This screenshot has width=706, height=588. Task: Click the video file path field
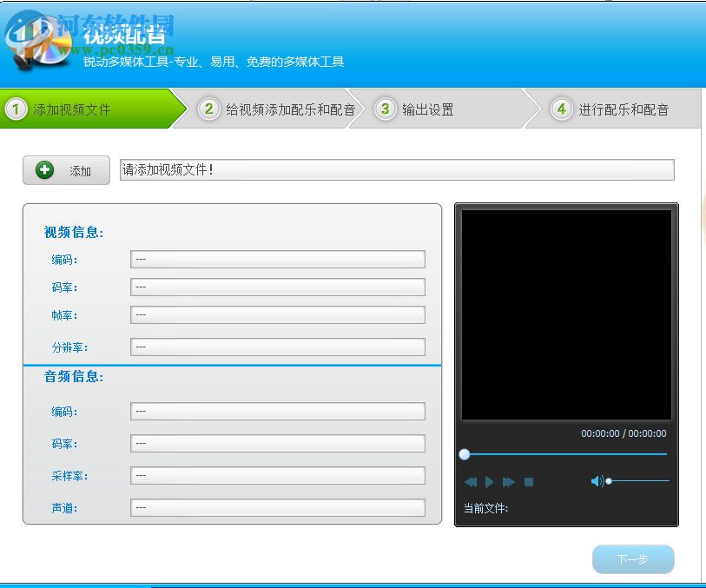pos(397,169)
